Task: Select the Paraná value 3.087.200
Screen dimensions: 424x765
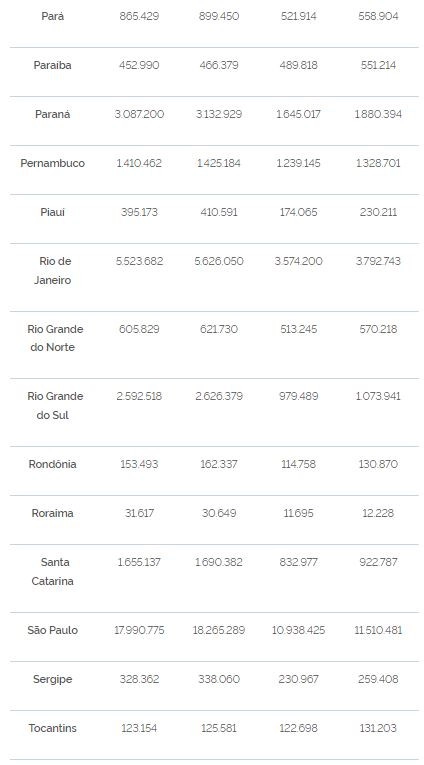Action: 140,114
